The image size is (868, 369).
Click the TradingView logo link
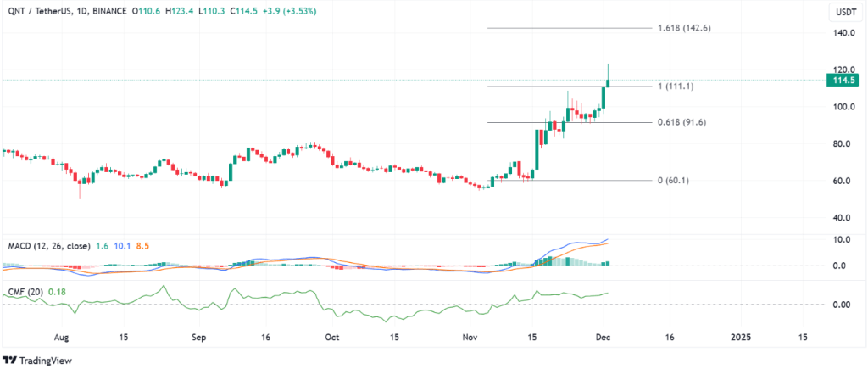[37, 361]
